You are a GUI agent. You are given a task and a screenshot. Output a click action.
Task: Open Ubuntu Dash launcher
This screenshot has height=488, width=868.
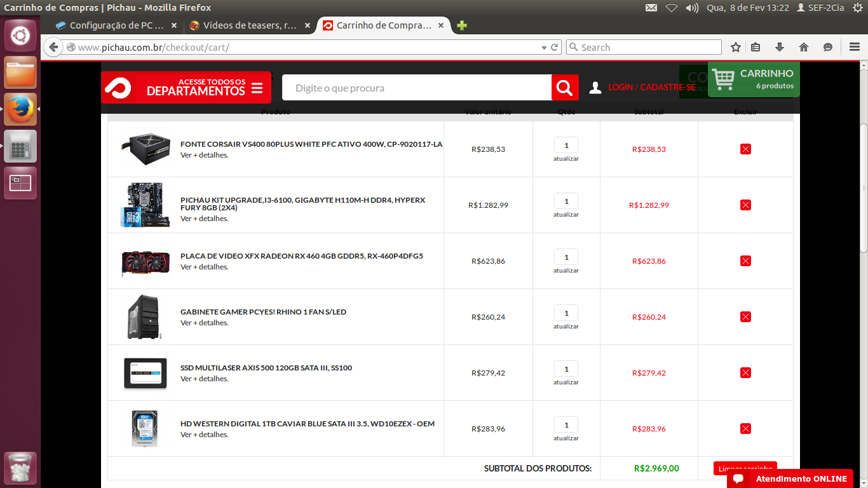[20, 36]
